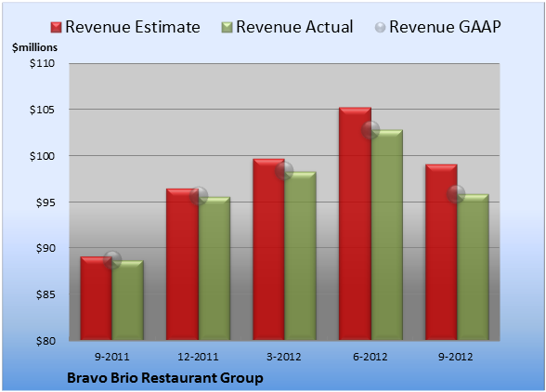Click the gray Revenue GAAP legend marker
The image size is (546, 392).
[380, 28]
